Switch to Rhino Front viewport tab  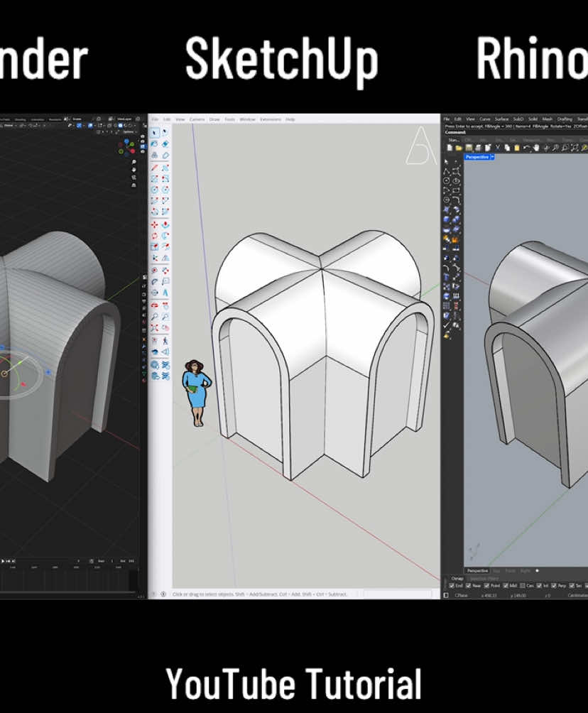pos(510,571)
